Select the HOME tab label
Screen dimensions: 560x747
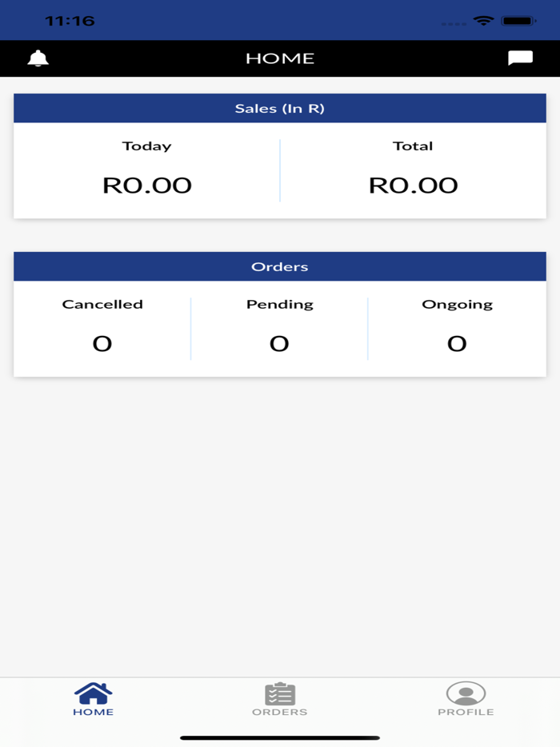click(94, 710)
